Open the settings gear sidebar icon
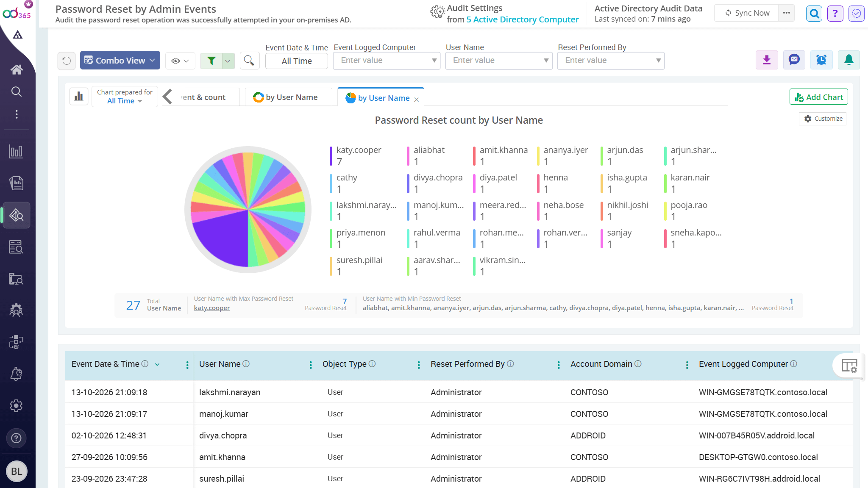The image size is (868, 488). (16, 406)
